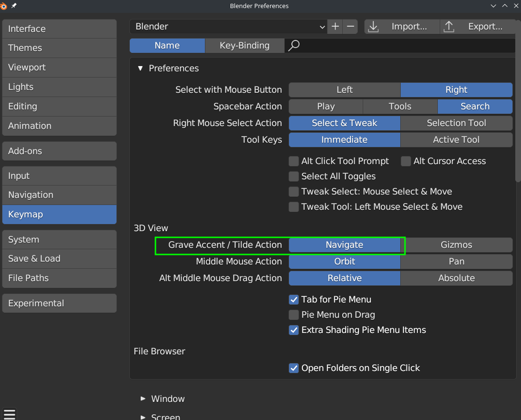521x420 pixels.
Task: Click the Blender logo in title bar
Action: [4, 6]
